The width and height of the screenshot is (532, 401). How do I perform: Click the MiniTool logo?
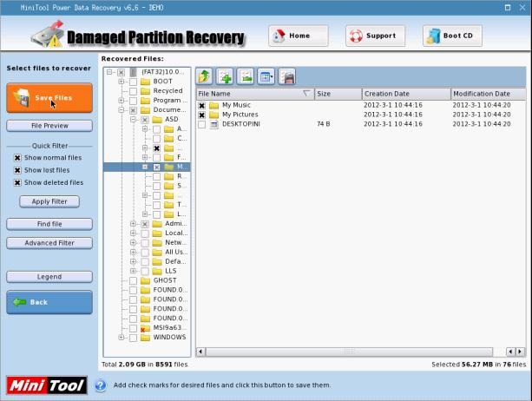click(x=47, y=385)
